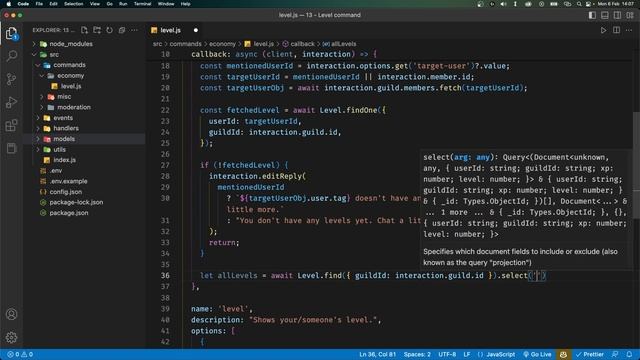
Task: Open the Search view in activity bar
Action: 11,56
